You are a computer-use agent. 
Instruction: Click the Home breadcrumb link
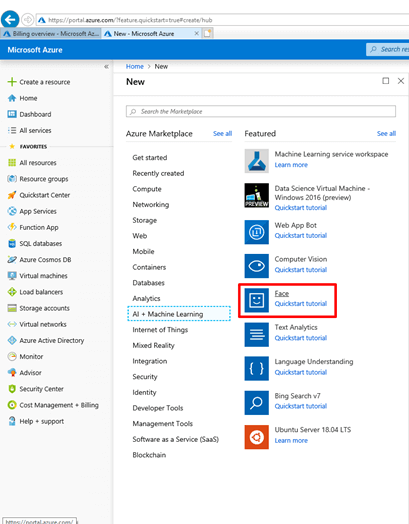pos(134,67)
